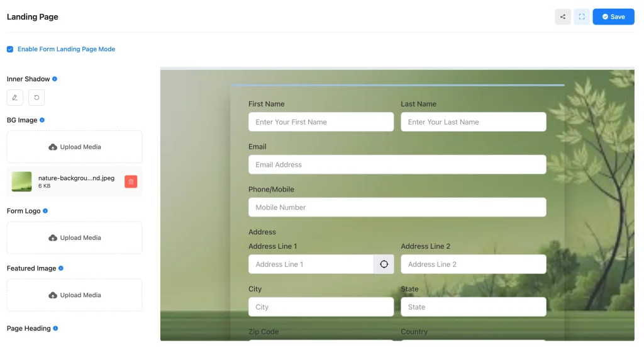
Task: Click the Zip Code label
Action: coord(264,332)
